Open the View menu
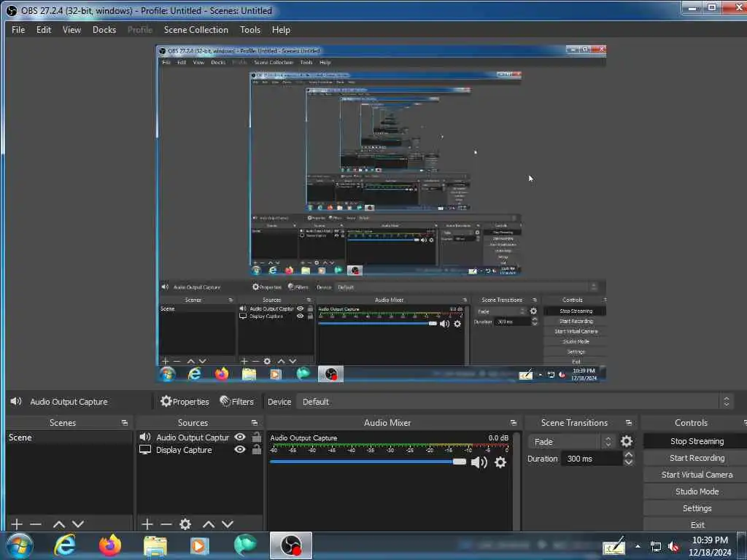The width and height of the screenshot is (747, 560). pos(71,29)
